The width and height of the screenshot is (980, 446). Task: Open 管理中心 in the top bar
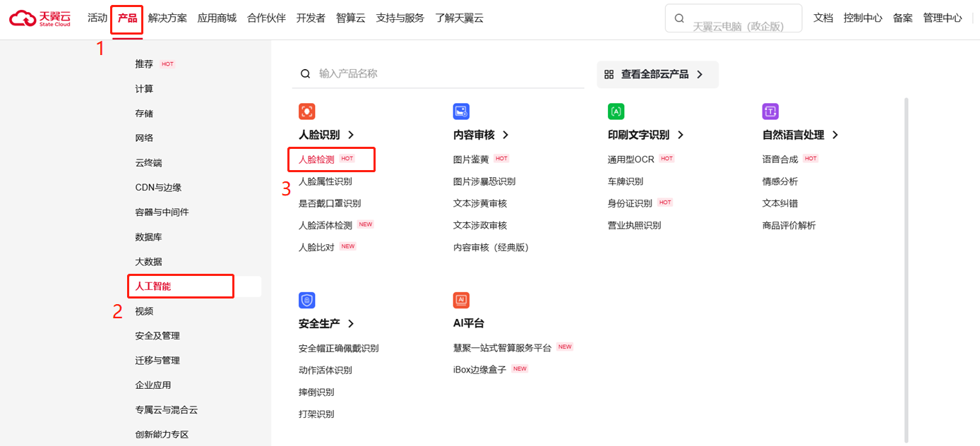pos(943,18)
